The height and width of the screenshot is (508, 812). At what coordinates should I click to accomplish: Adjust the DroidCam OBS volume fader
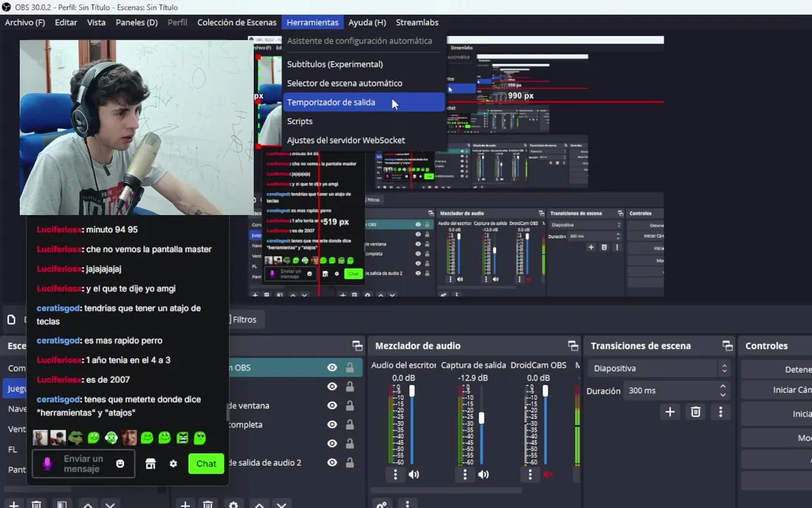click(545, 392)
